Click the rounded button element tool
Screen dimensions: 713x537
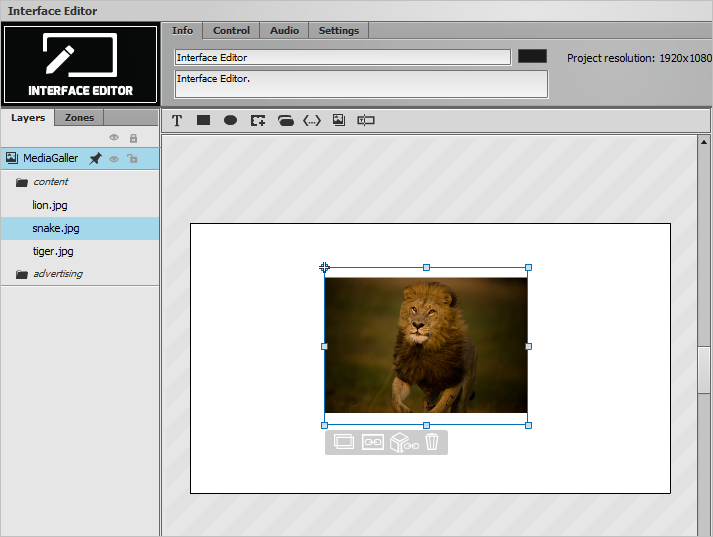(286, 120)
